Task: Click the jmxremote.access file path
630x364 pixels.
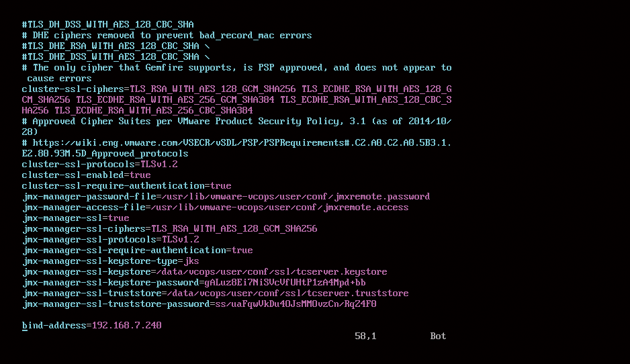Action: point(279,208)
